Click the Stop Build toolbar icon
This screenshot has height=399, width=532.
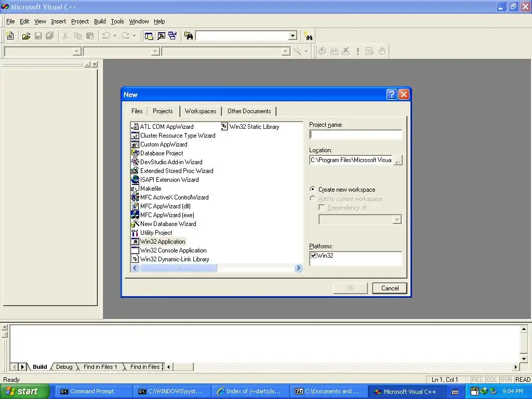click(x=345, y=51)
